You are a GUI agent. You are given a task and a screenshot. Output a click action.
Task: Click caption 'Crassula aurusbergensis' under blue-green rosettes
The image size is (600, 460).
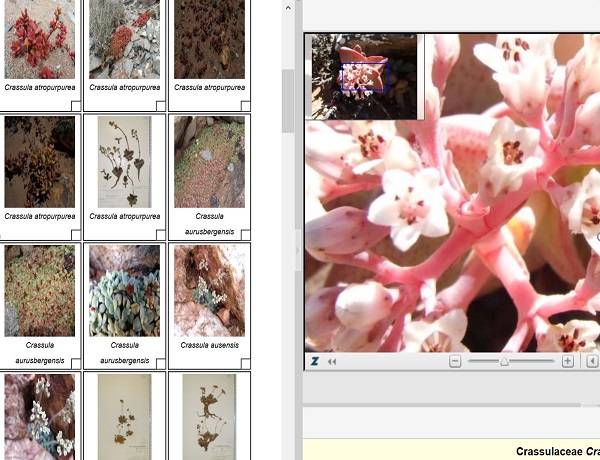click(x=125, y=353)
